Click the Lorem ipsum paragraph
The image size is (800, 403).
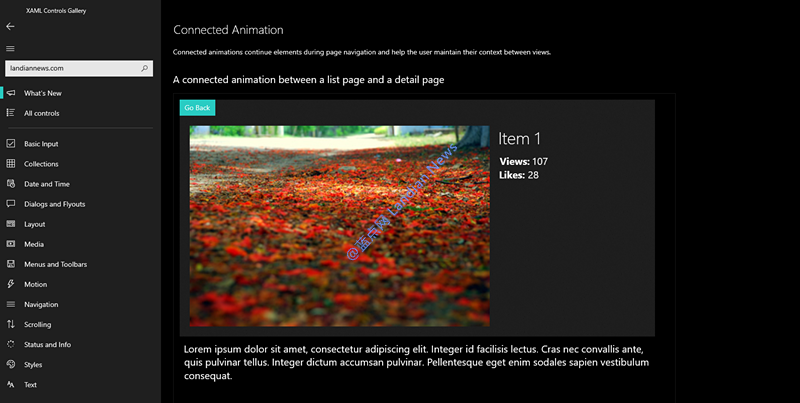point(416,363)
